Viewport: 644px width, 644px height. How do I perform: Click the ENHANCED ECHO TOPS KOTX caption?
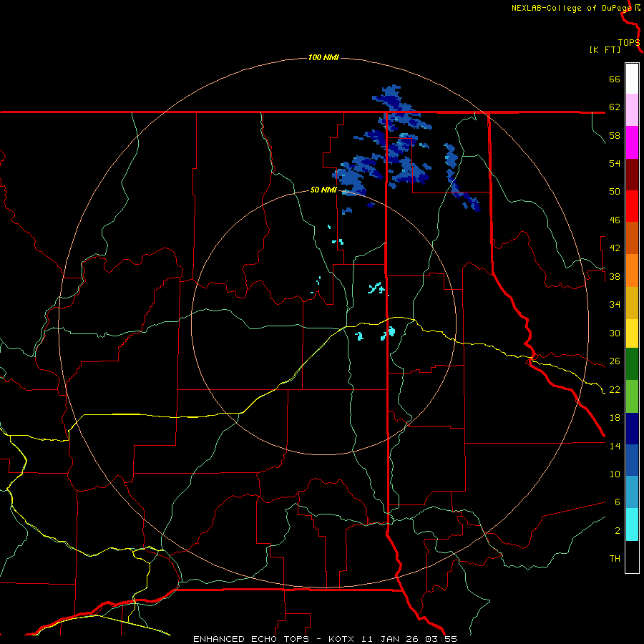tap(325, 639)
